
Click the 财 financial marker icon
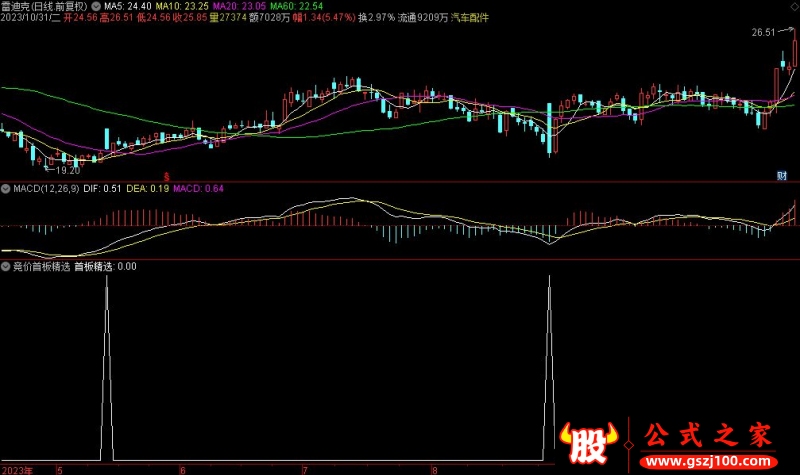(782, 176)
